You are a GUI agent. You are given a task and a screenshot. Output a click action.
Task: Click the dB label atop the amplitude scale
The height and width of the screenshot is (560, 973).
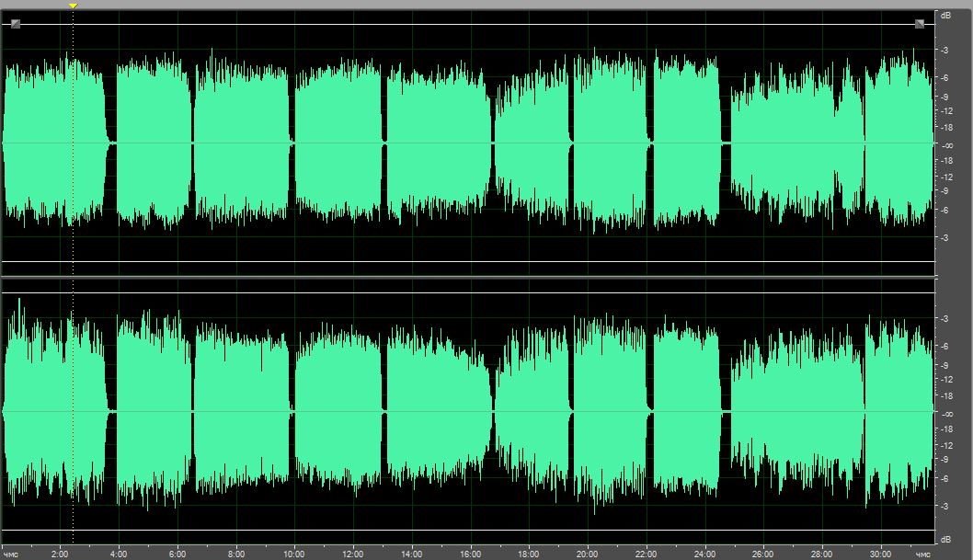click(x=945, y=16)
